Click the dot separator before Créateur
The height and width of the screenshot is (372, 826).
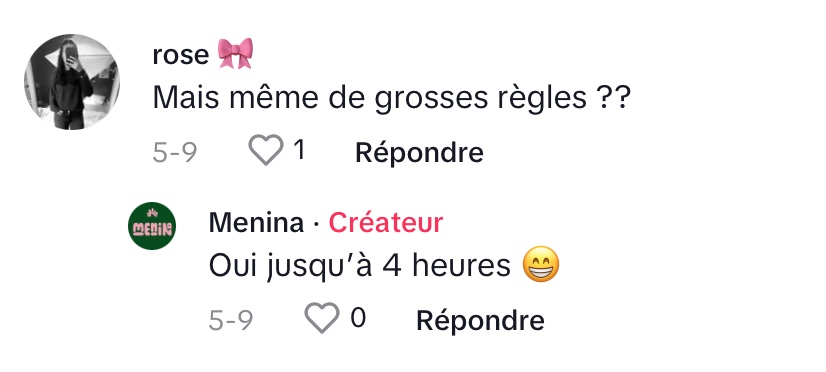[316, 224]
